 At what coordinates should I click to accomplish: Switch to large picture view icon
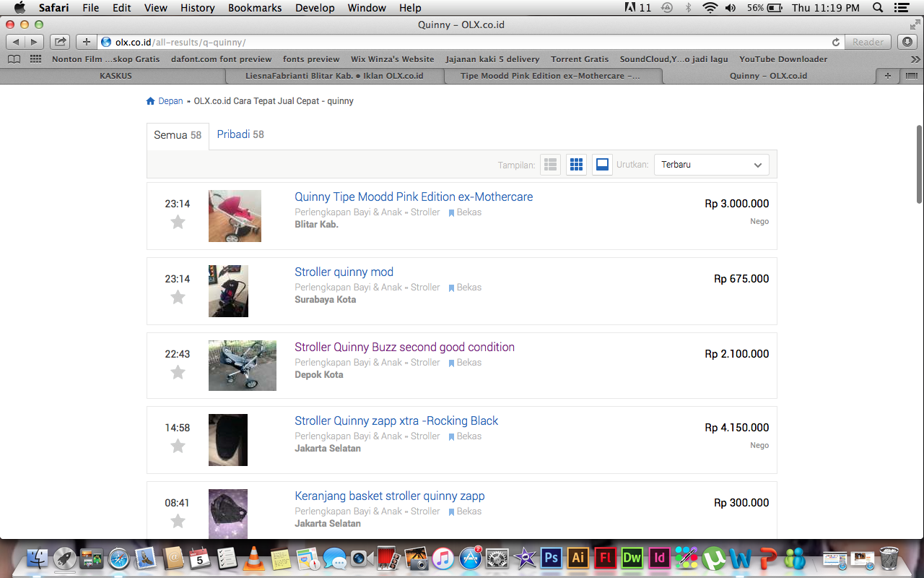(x=602, y=165)
